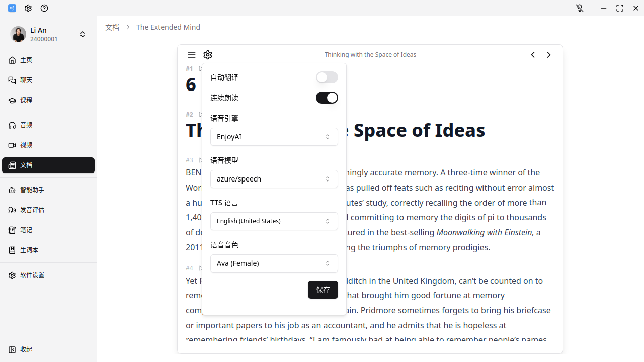Enable the 自动翻译 switch
Viewport: 644px width, 362px height.
pos(327,77)
